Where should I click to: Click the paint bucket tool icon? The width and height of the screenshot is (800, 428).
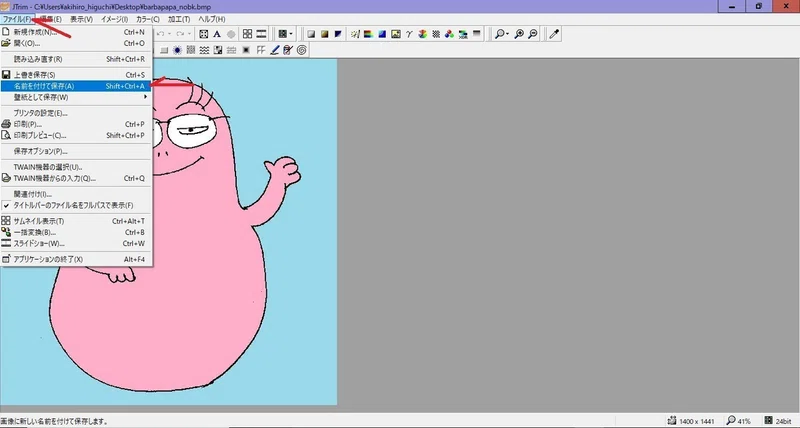[x=288, y=50]
